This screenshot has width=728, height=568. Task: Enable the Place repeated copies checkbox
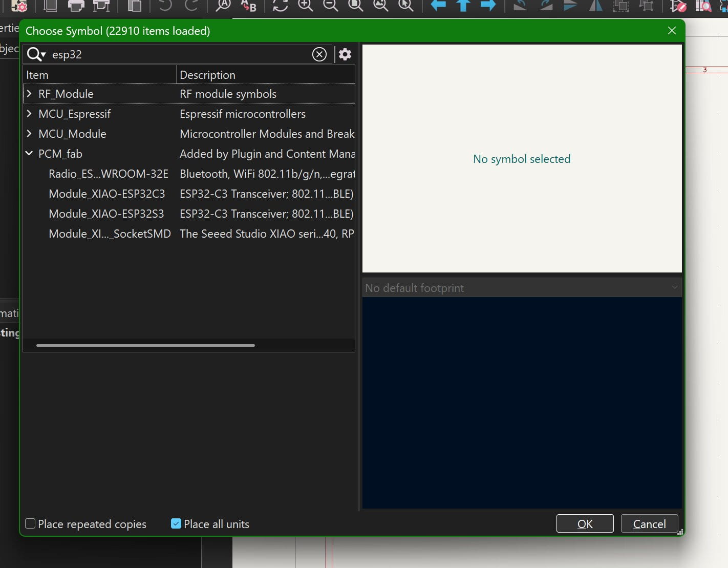[x=30, y=523]
